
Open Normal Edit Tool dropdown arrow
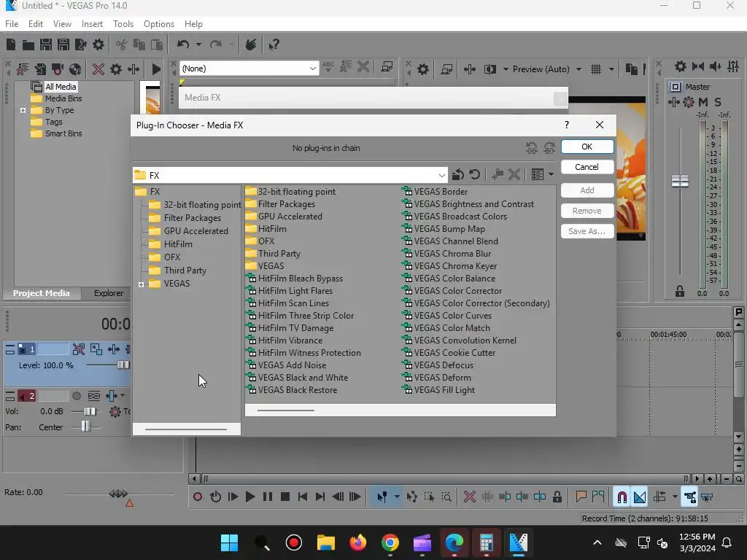click(x=396, y=497)
